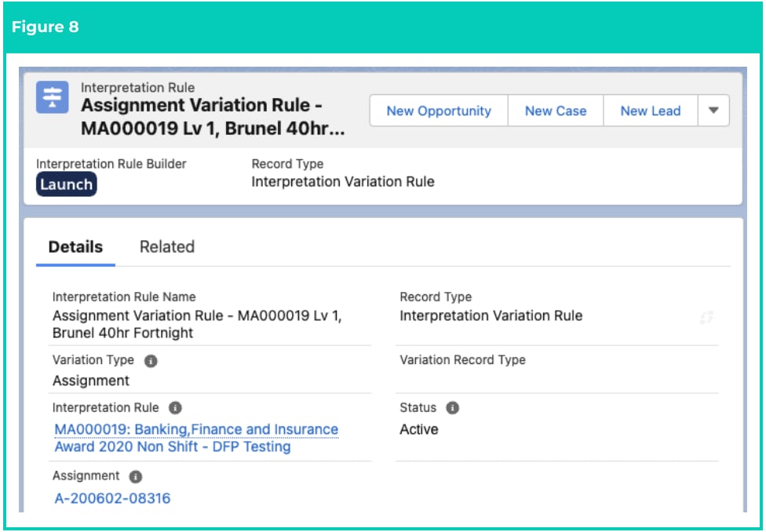Click the 'Active' status value
Screen dimensions: 766x532
pyautogui.click(x=418, y=429)
